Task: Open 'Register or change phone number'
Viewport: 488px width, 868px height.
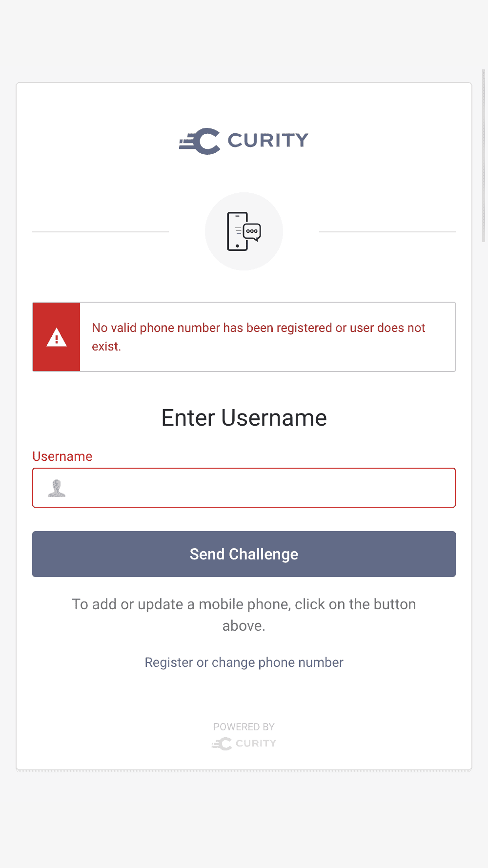Action: (244, 662)
